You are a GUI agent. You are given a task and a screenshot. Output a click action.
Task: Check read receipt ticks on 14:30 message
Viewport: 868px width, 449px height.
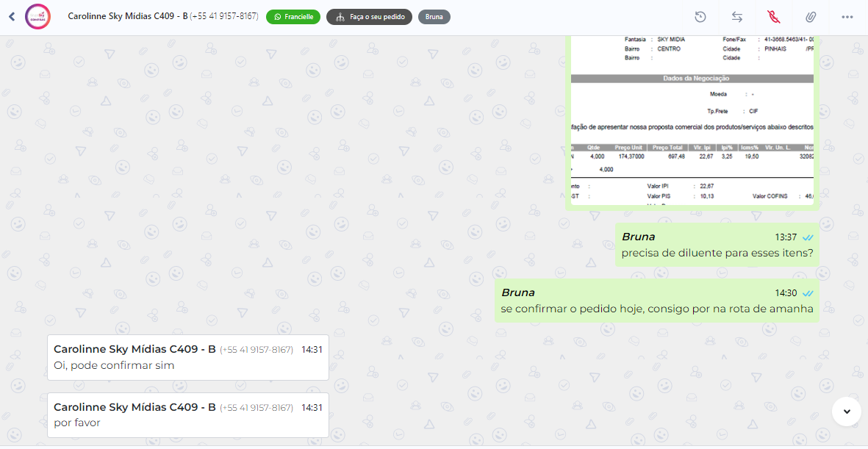tap(808, 293)
